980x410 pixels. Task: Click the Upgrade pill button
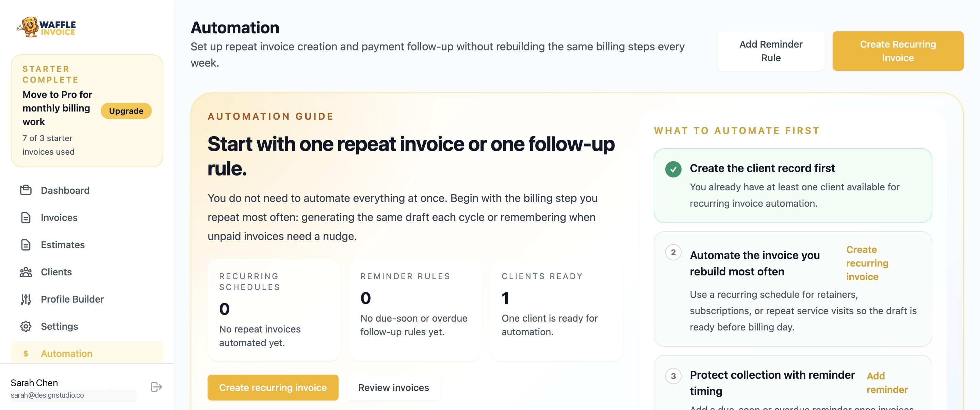point(126,111)
